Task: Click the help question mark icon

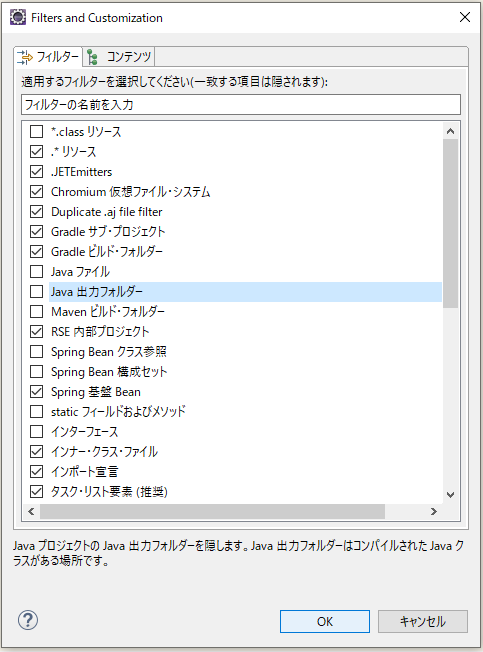Action: 28,620
